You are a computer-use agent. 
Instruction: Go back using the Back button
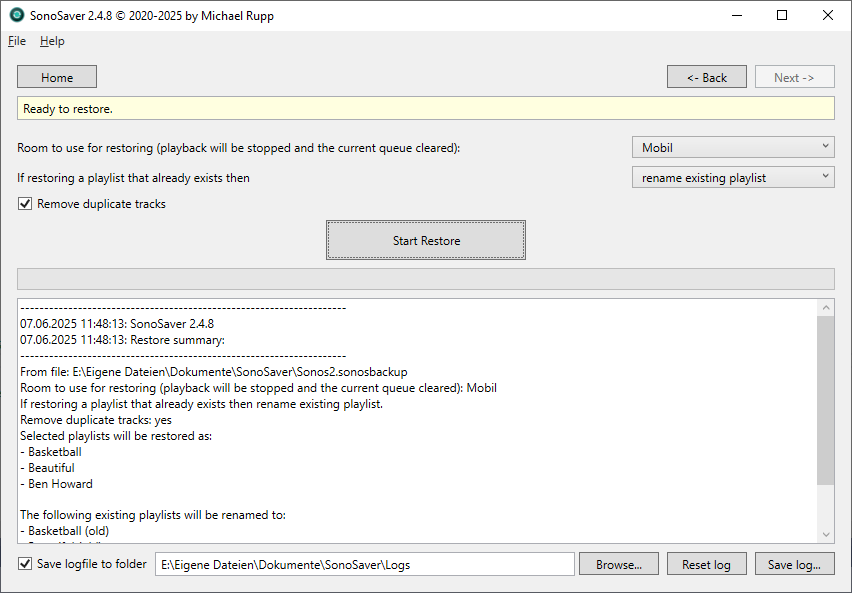pyautogui.click(x=706, y=76)
